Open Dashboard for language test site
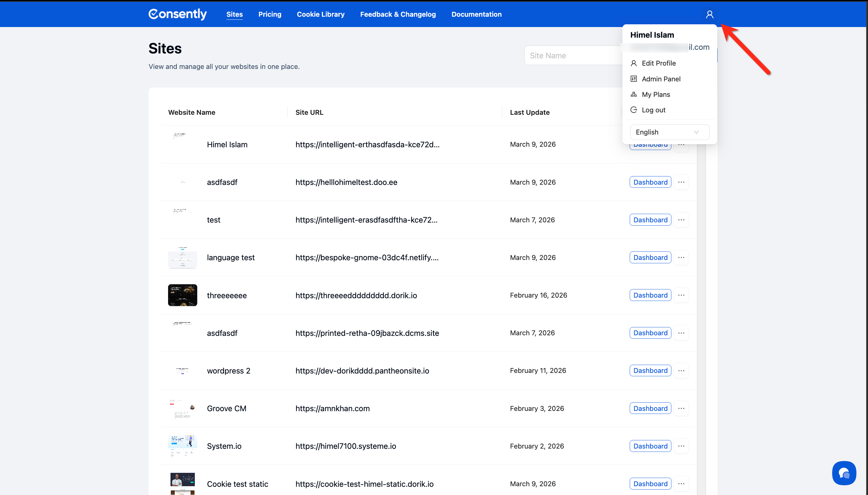This screenshot has width=868, height=495. pos(650,258)
